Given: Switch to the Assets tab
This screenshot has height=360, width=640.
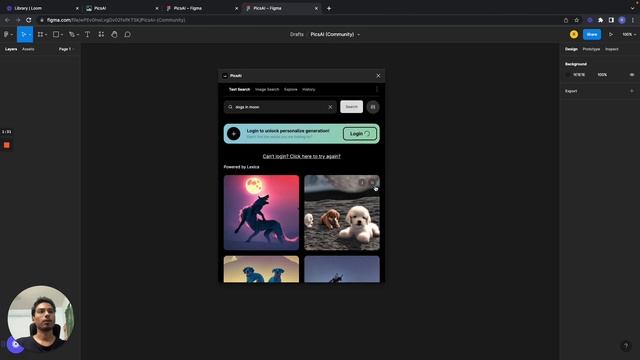Looking at the screenshot, I should [x=28, y=49].
